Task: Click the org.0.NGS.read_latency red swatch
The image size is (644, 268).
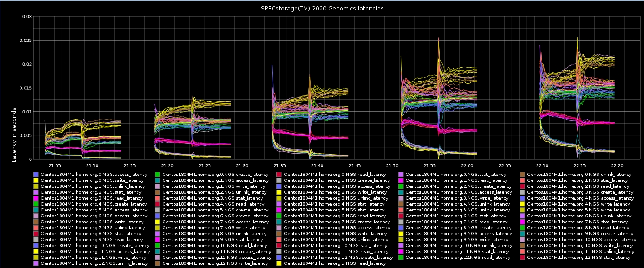Action: pos(279,175)
